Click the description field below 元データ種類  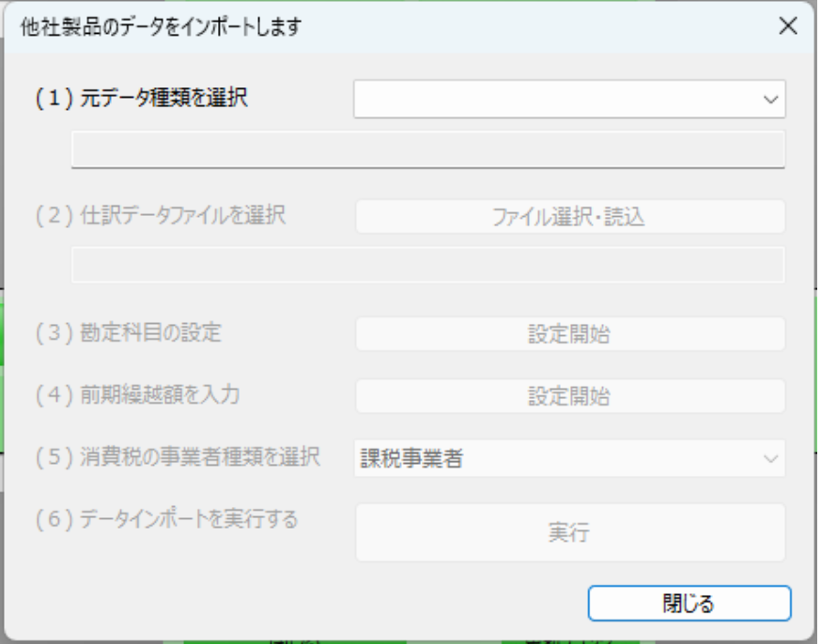427,149
